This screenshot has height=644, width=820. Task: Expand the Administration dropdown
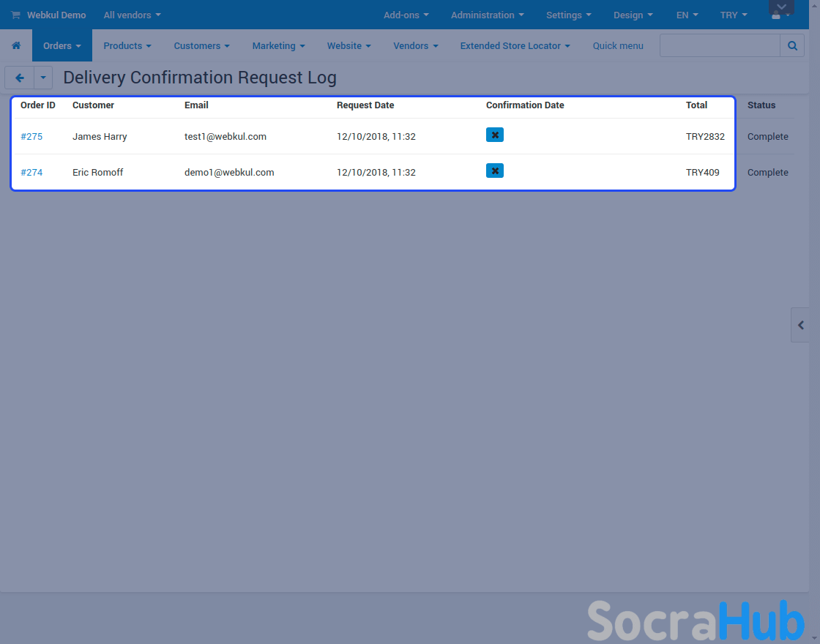tap(487, 15)
